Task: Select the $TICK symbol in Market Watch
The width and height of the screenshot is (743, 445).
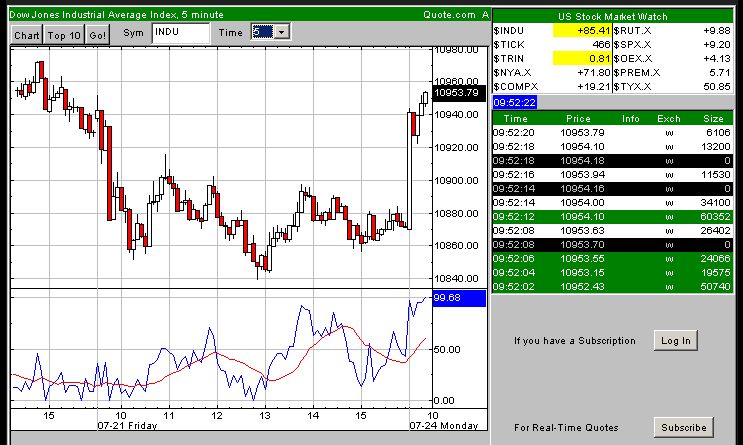Action: (x=509, y=45)
